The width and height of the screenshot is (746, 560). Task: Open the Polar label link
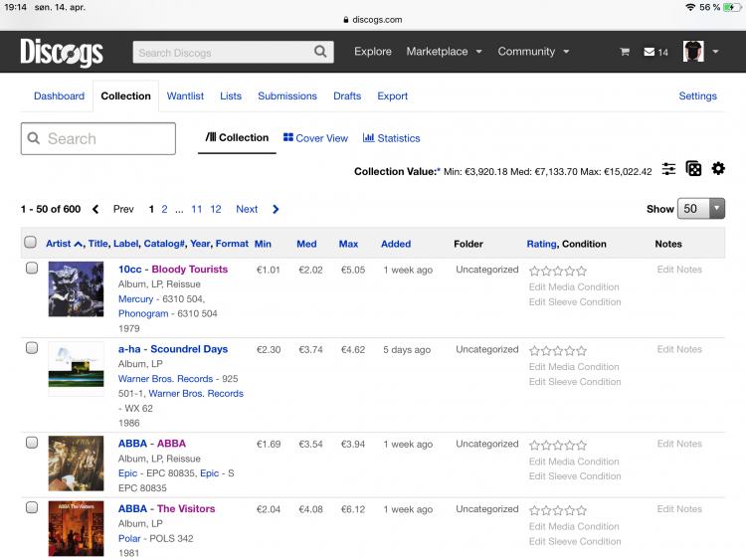tap(129, 538)
